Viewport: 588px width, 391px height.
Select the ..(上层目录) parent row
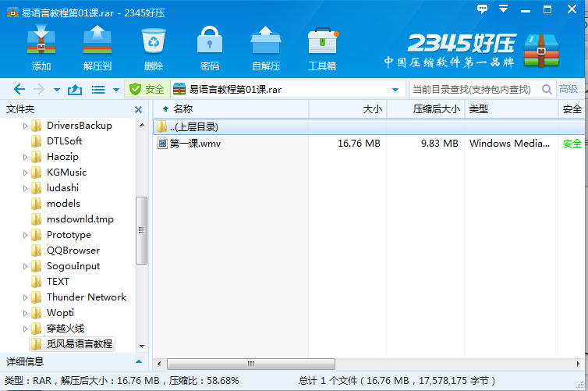pos(369,127)
